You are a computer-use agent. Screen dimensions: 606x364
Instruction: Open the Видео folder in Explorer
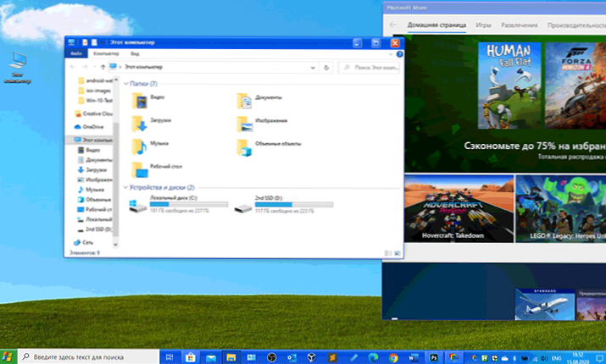[148, 101]
